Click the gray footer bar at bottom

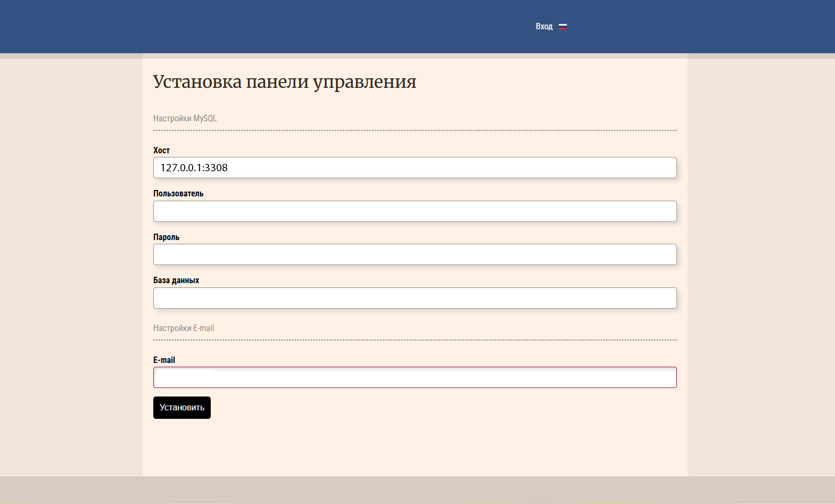tap(417, 489)
